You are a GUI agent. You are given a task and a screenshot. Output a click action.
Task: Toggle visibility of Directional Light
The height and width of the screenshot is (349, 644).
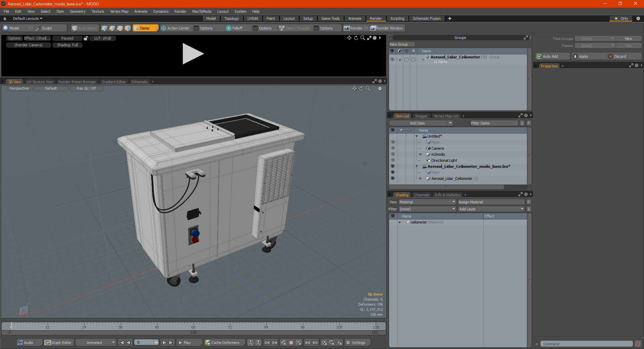coord(392,160)
